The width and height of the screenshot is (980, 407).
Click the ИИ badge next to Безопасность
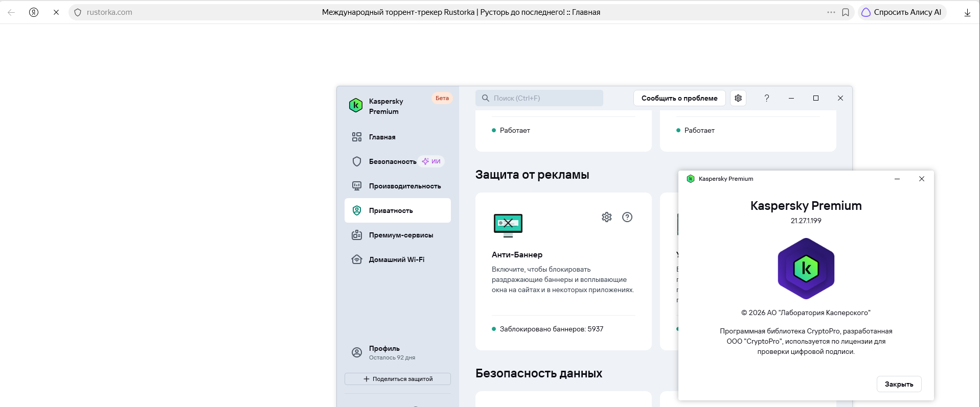pyautogui.click(x=431, y=161)
